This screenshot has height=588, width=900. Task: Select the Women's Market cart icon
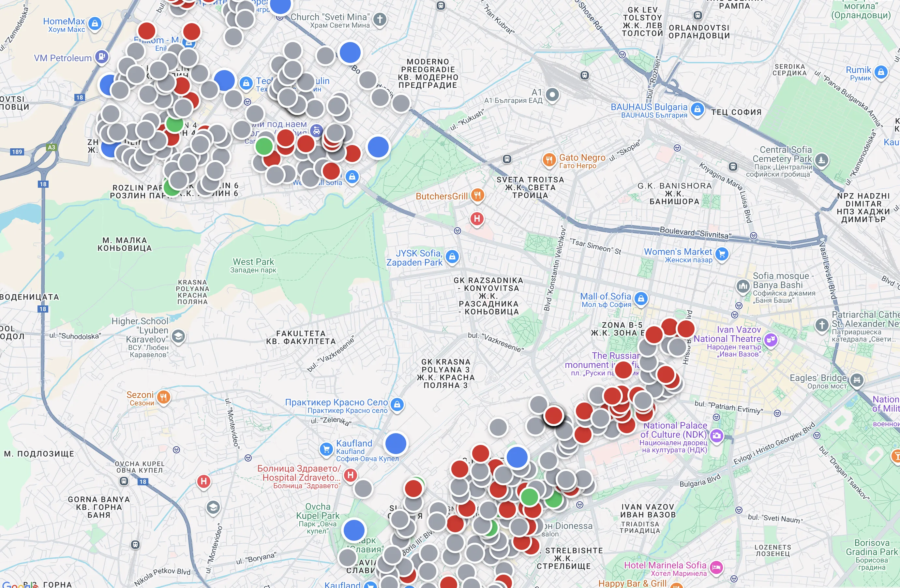(722, 254)
